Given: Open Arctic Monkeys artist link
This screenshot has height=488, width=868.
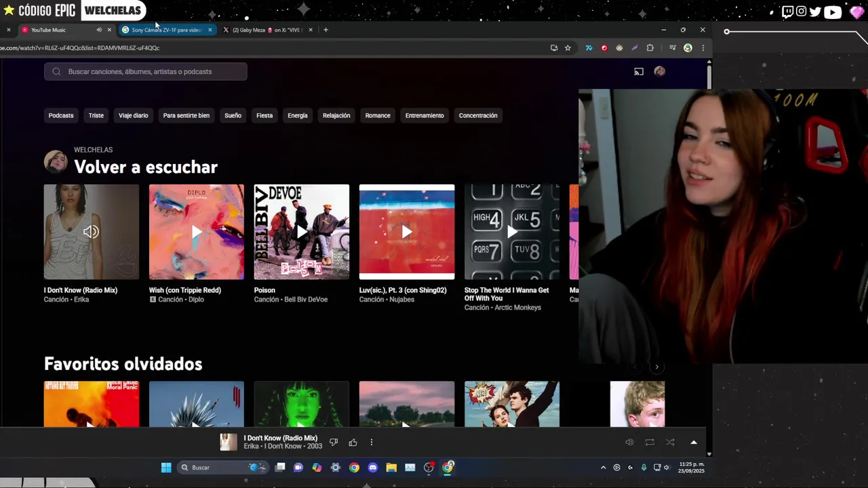Looking at the screenshot, I should (518, 308).
